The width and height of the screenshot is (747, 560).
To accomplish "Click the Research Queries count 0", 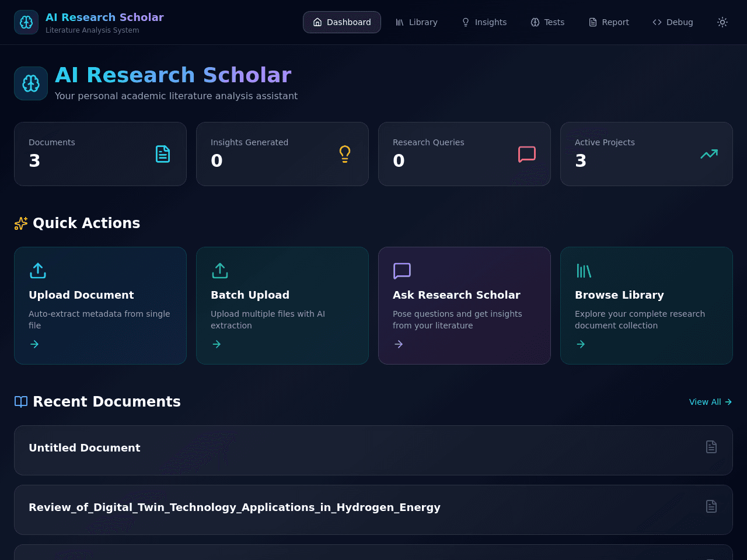I will (x=399, y=161).
